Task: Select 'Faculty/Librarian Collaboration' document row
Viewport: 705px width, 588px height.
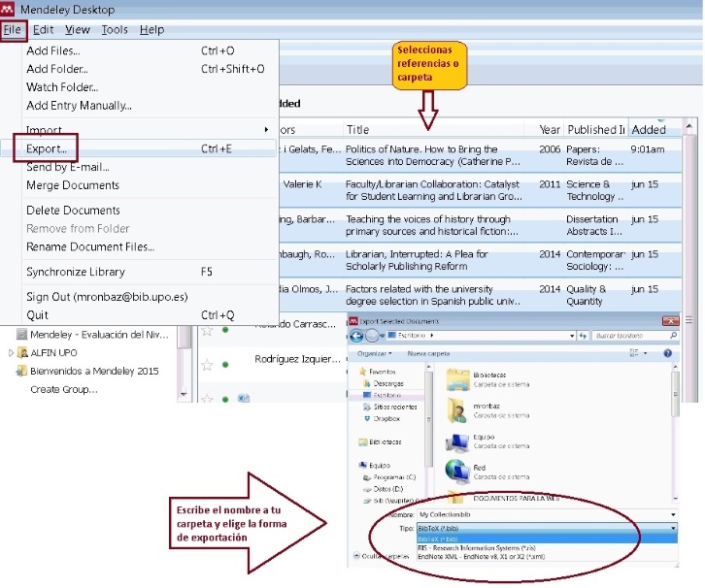Action: [480, 190]
